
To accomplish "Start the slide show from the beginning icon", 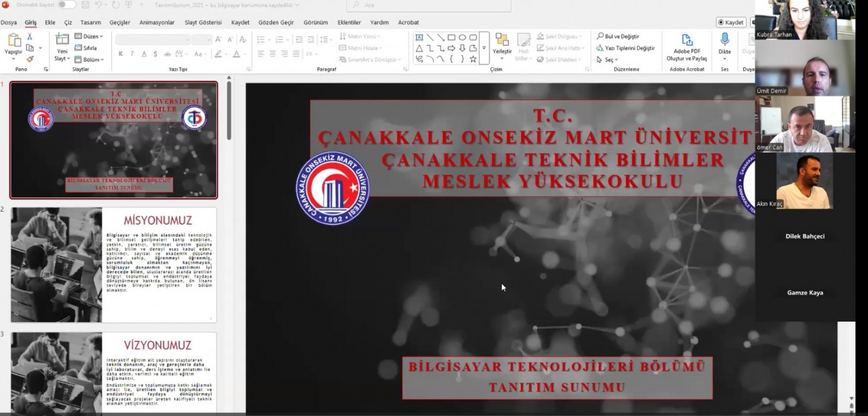I will pyautogui.click(x=128, y=5).
